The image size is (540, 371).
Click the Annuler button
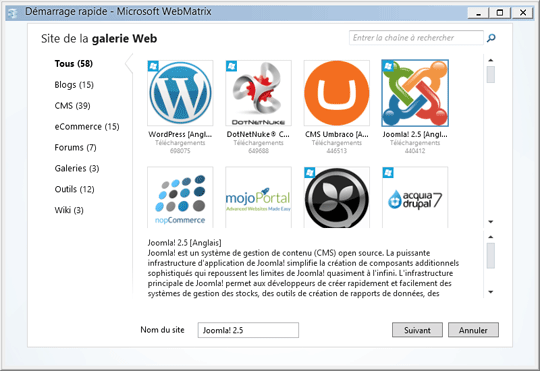(x=473, y=330)
